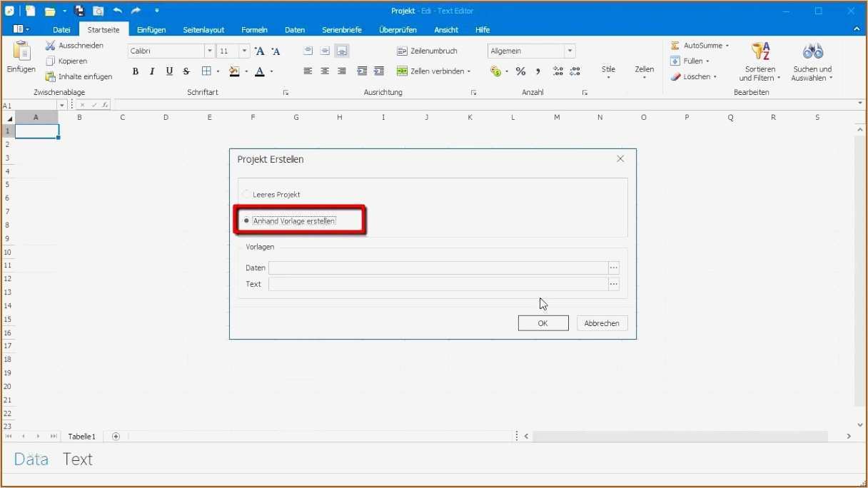868x488 pixels.
Task: Open the font name Calibri dropdown
Action: click(210, 51)
